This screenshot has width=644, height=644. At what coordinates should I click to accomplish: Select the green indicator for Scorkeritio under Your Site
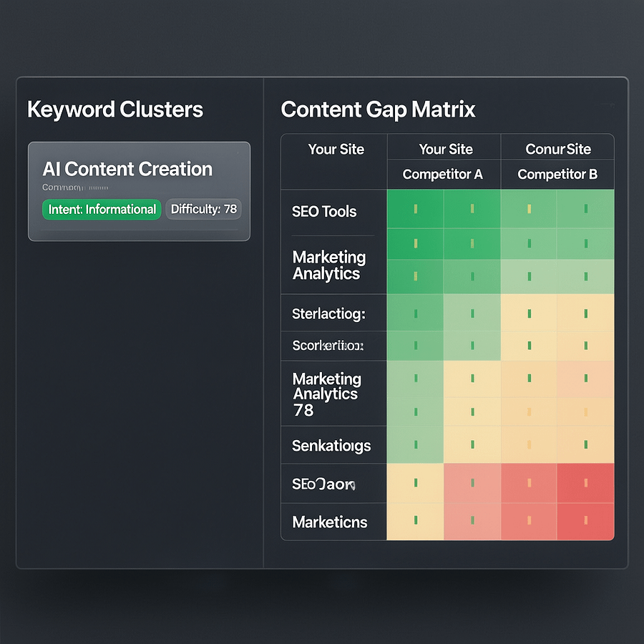(x=415, y=345)
